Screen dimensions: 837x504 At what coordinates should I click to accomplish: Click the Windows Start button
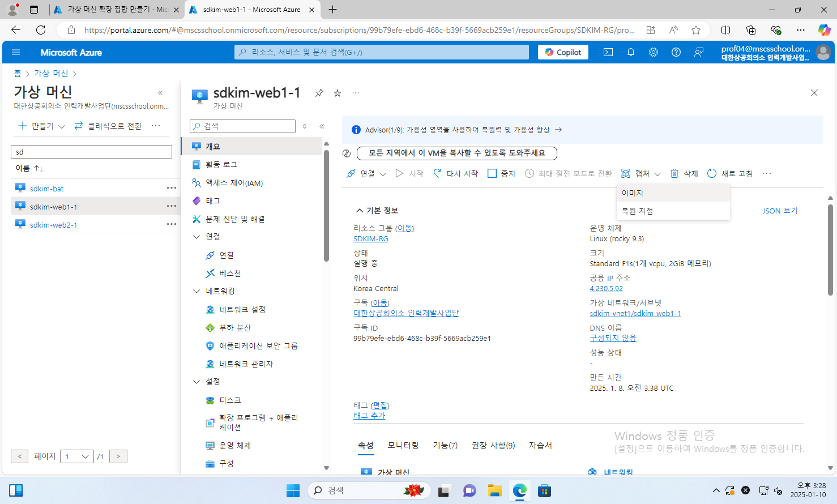pyautogui.click(x=293, y=490)
